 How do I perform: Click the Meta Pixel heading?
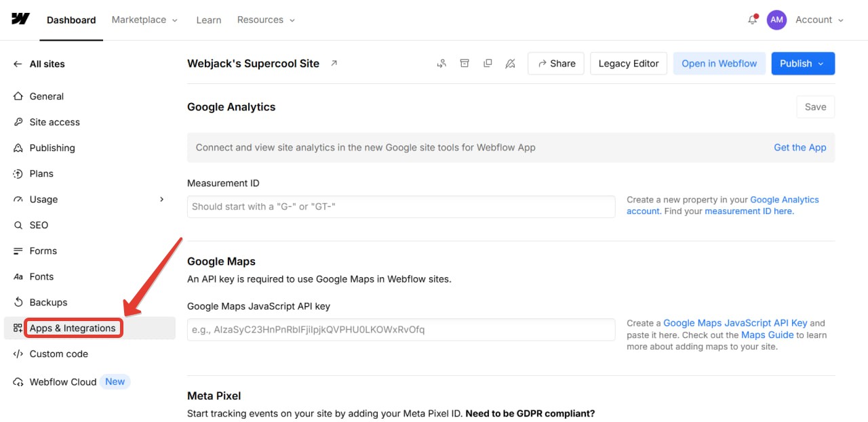click(x=214, y=396)
